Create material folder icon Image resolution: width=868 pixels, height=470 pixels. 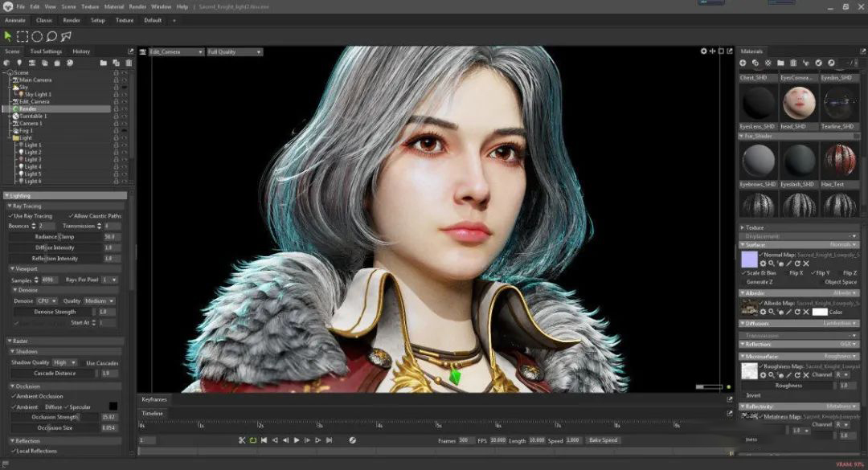(x=780, y=63)
